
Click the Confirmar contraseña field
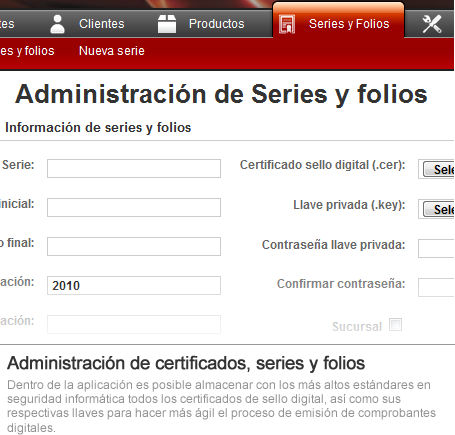[437, 287]
